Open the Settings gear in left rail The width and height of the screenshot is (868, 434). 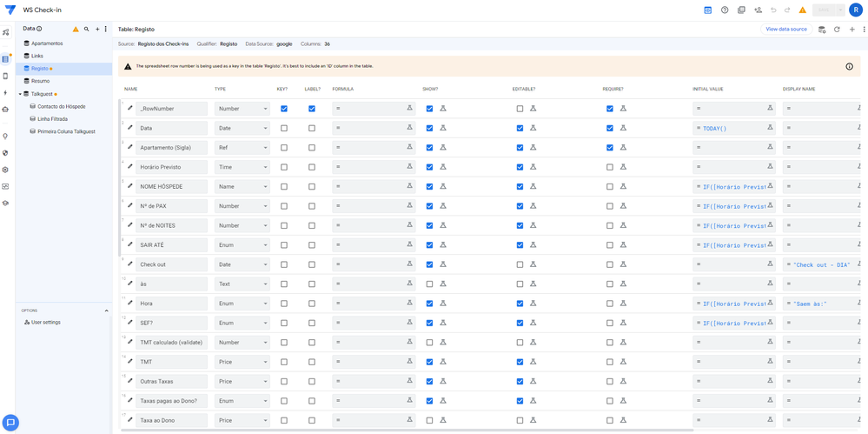point(5,170)
